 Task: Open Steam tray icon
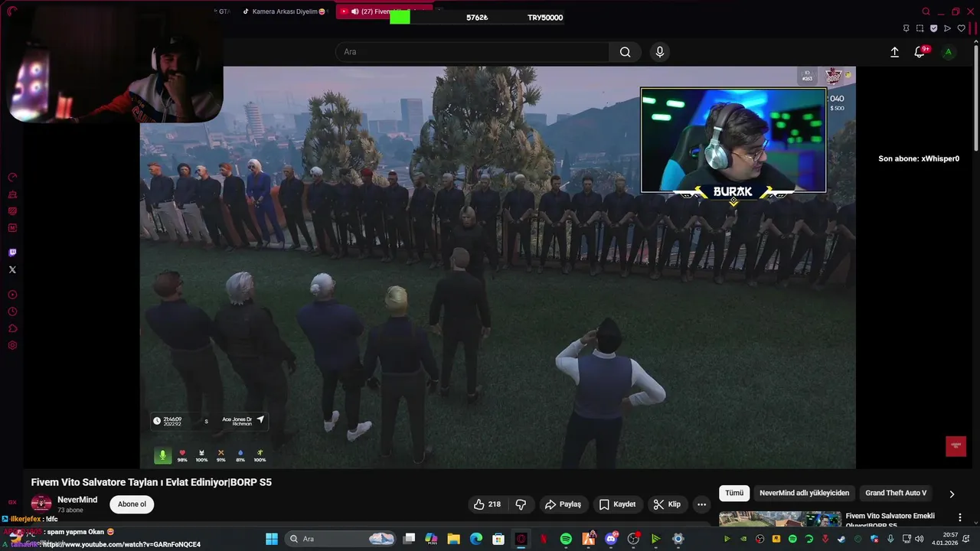pos(841,539)
